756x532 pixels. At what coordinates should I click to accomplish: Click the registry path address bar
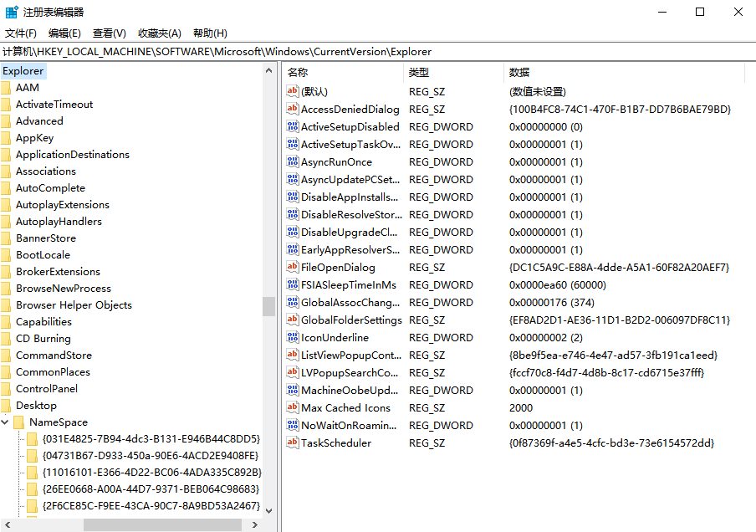point(378,52)
